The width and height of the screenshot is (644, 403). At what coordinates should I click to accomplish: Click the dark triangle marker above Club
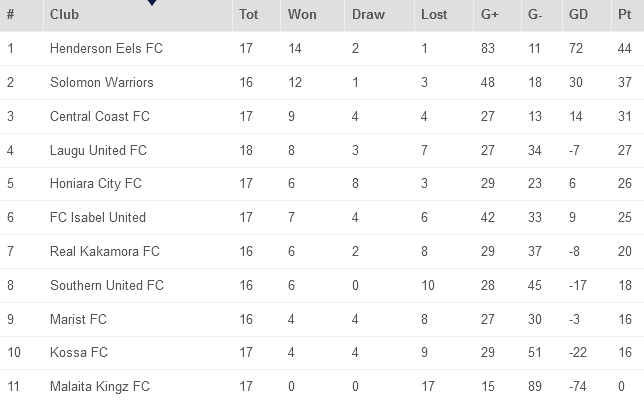tap(151, 3)
